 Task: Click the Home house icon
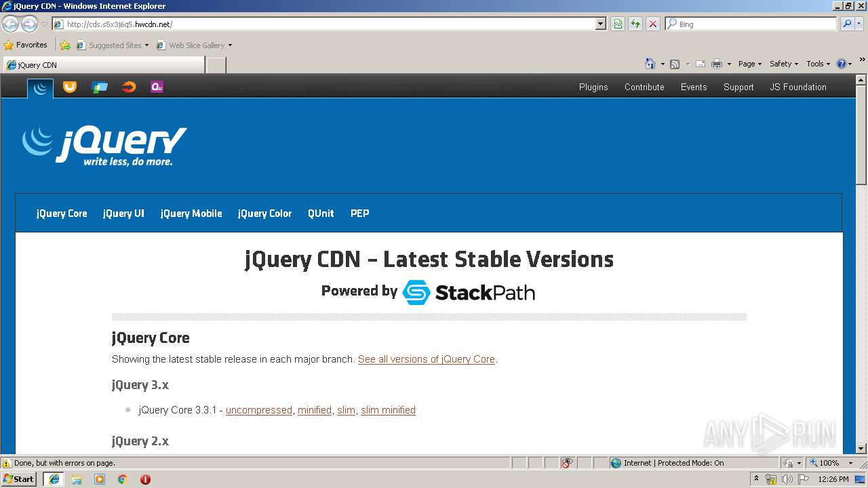pos(650,64)
